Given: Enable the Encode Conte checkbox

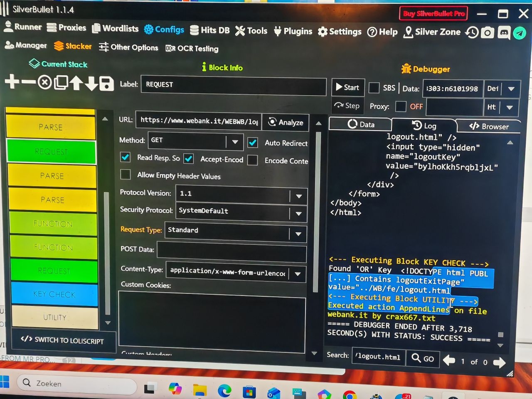Looking at the screenshot, I should coord(253,160).
